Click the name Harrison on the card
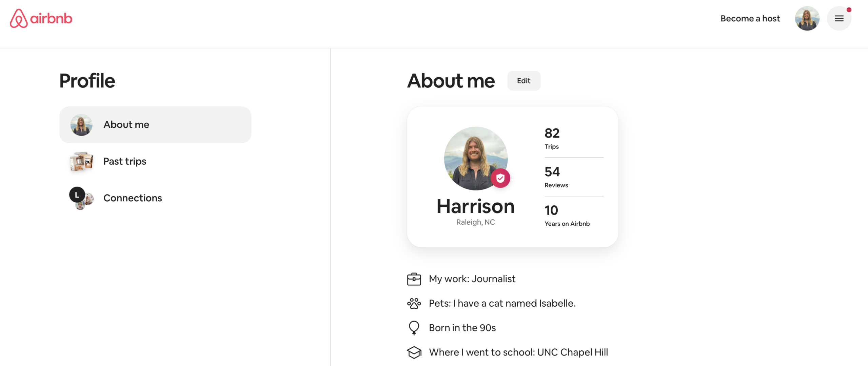Screen dimensions: 868x366 (475, 206)
